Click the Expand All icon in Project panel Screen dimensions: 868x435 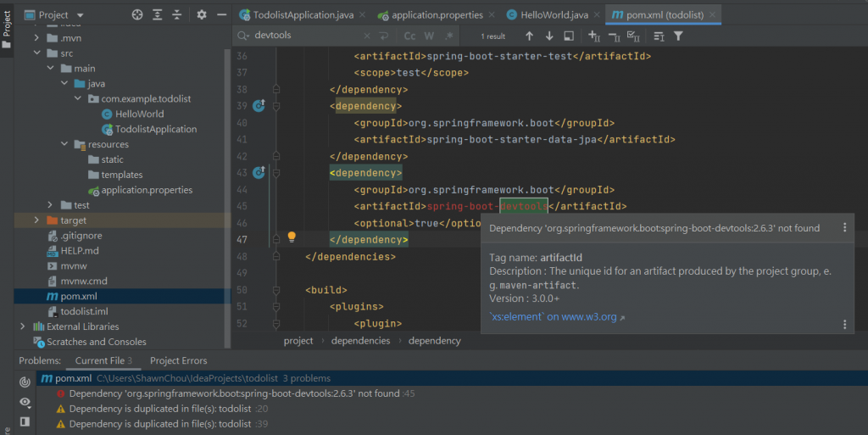click(157, 15)
